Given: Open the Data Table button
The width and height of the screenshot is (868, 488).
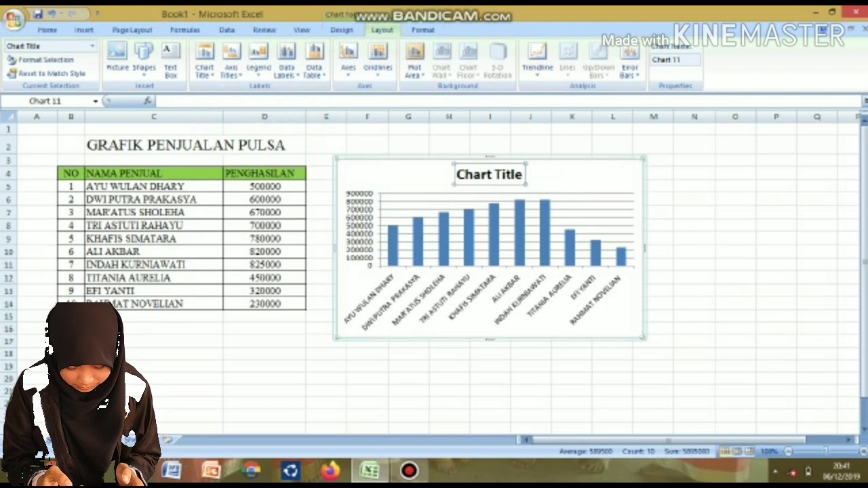Looking at the screenshot, I should click(x=313, y=61).
